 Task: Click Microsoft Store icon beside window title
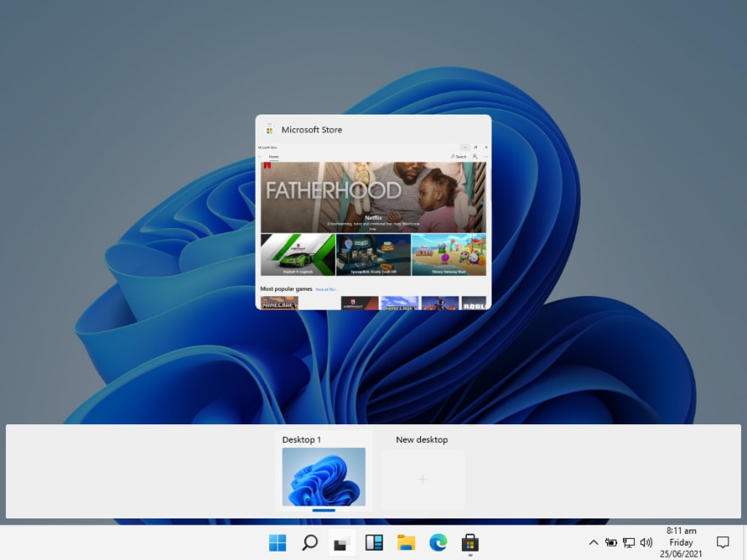point(269,130)
